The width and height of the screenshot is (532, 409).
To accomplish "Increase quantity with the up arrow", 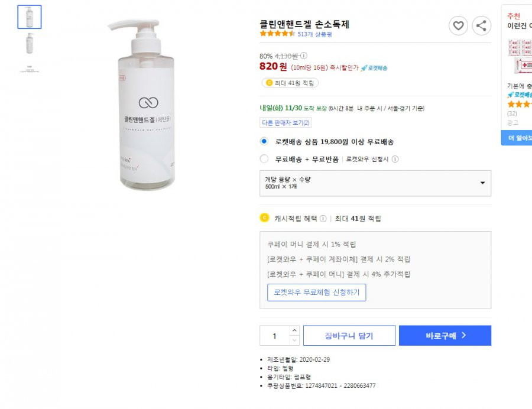I will [294, 330].
